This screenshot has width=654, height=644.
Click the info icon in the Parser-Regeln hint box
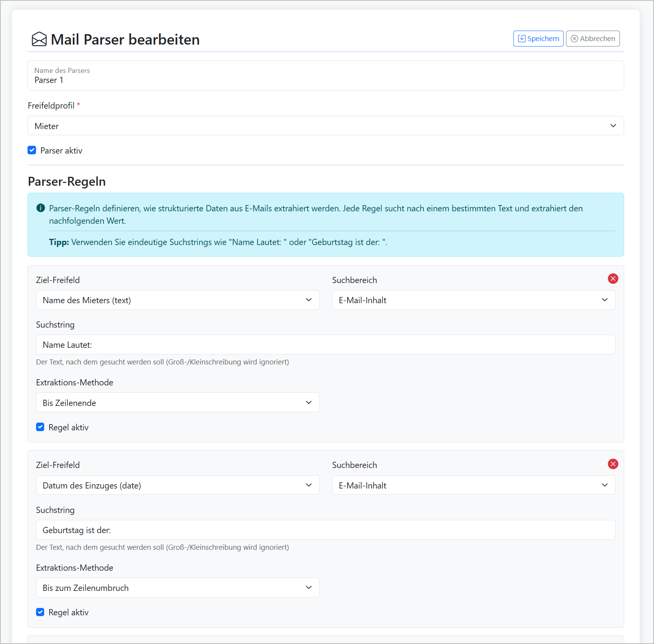[x=40, y=208]
